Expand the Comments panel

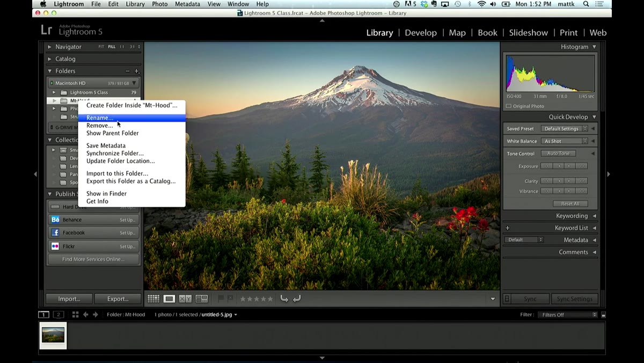pos(594,252)
